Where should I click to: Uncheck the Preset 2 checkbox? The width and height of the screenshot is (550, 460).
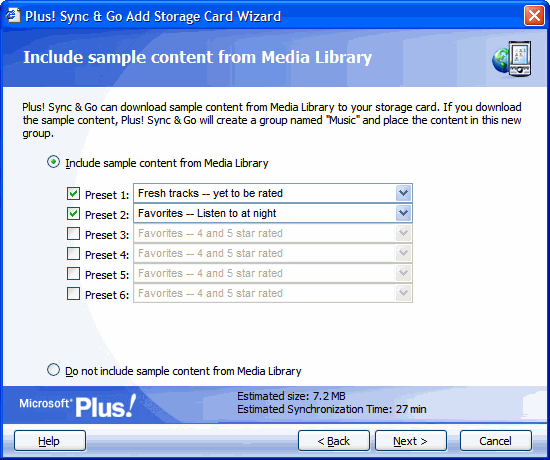pos(73,213)
